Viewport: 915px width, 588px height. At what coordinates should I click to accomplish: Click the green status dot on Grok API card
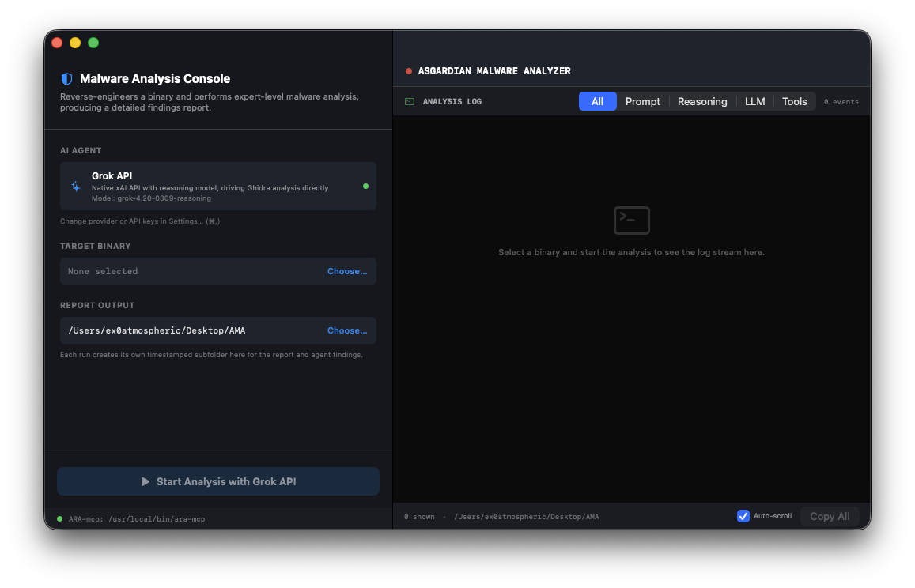(366, 187)
